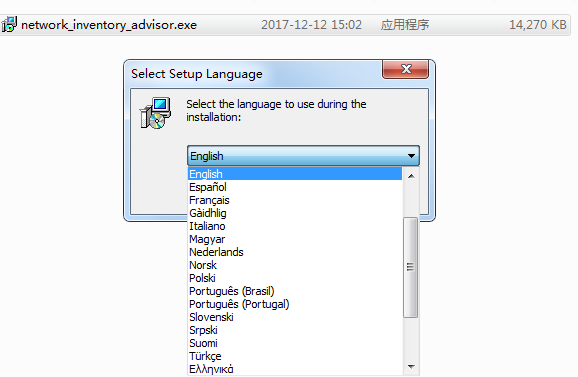Viewport: 578px width, 377px height.
Task: Choose English in the language list
Action: pos(295,174)
